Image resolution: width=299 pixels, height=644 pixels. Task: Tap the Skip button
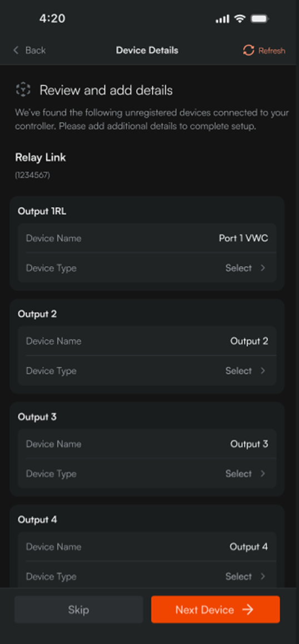tap(78, 610)
